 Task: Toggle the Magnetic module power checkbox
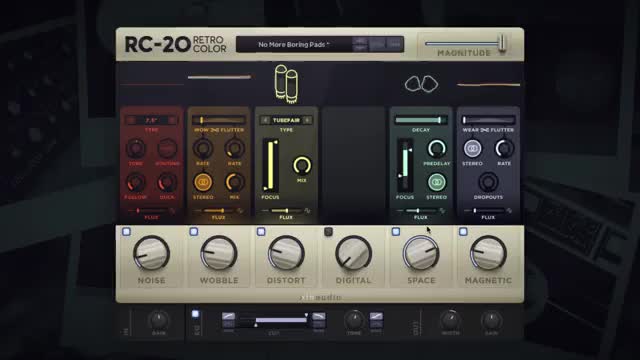[x=463, y=232]
